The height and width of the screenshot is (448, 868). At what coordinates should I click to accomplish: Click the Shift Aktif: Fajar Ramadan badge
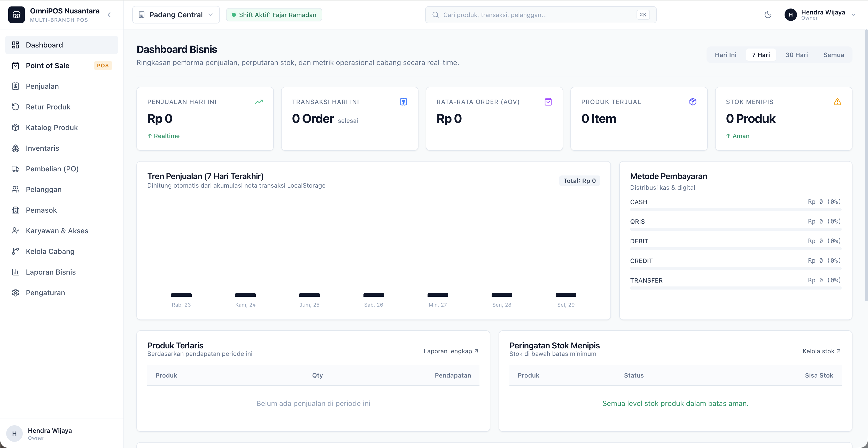(x=274, y=15)
